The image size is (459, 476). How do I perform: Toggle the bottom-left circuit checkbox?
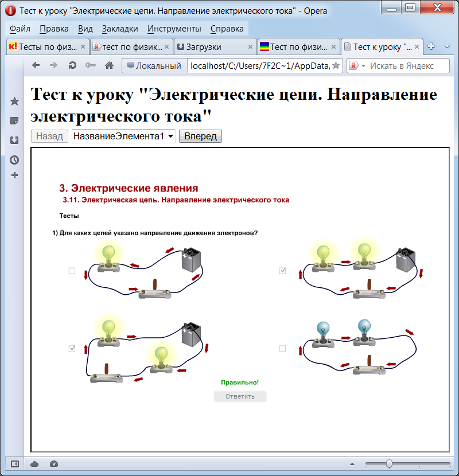coord(72,349)
